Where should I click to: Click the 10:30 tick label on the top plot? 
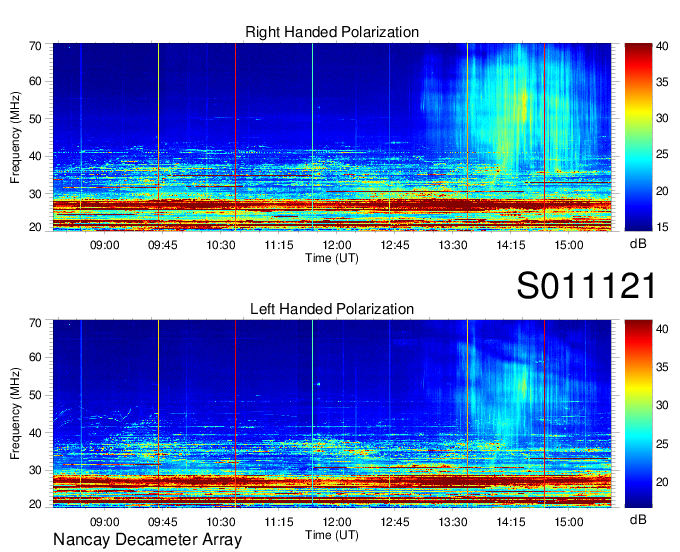pyautogui.click(x=221, y=245)
